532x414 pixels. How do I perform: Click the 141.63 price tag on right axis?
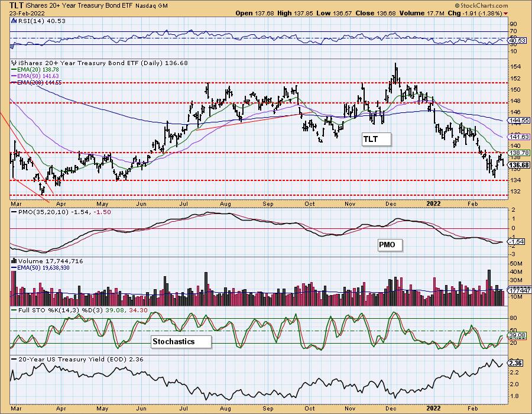[x=519, y=137]
